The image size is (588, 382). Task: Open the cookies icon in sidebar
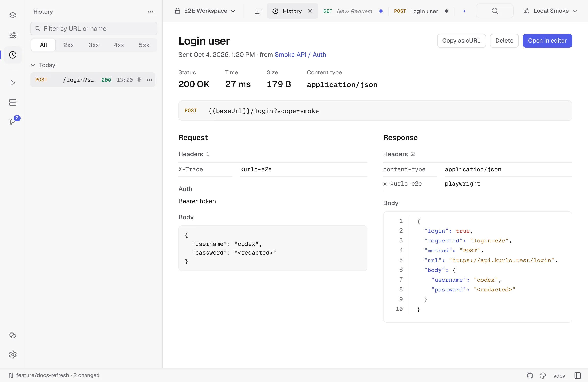click(12, 335)
